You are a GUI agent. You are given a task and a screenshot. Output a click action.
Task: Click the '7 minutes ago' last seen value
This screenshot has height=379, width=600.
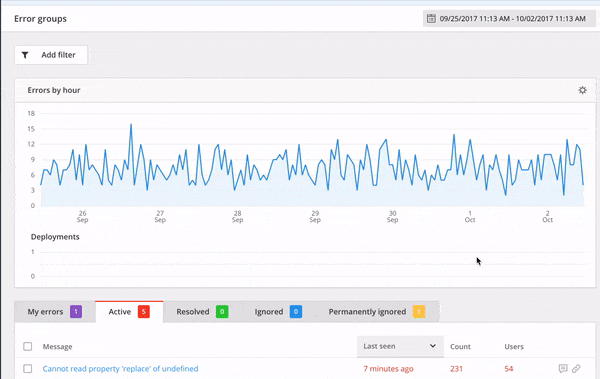point(388,369)
